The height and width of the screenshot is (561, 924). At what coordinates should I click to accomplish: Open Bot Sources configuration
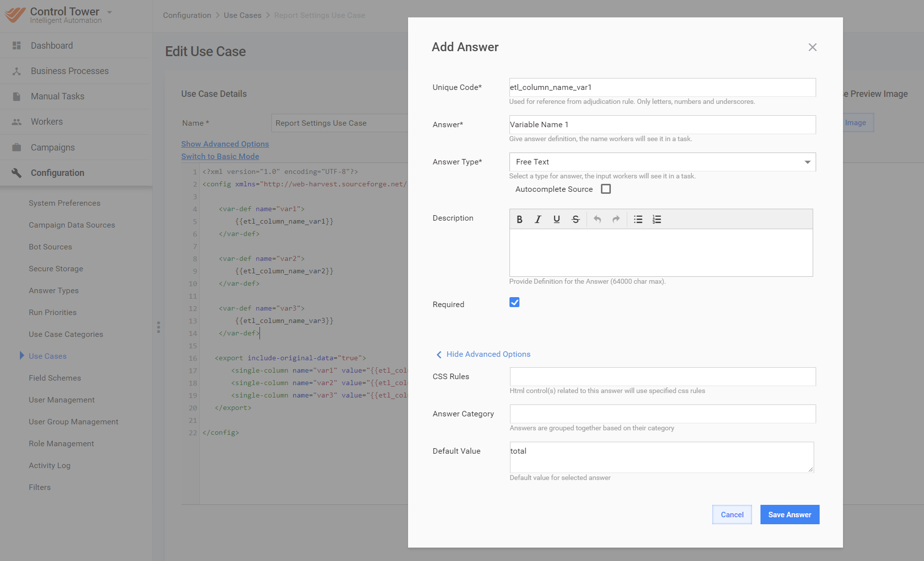(50, 247)
